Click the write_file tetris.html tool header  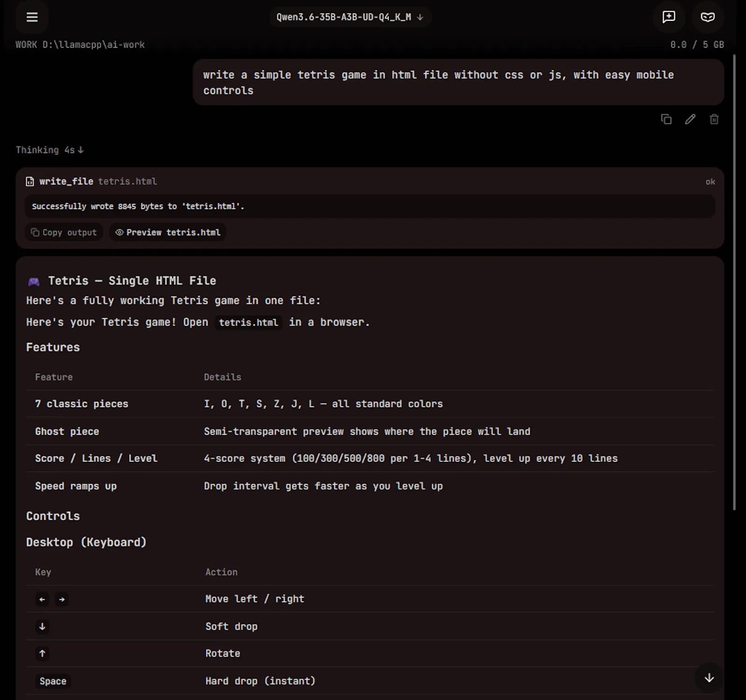91,181
